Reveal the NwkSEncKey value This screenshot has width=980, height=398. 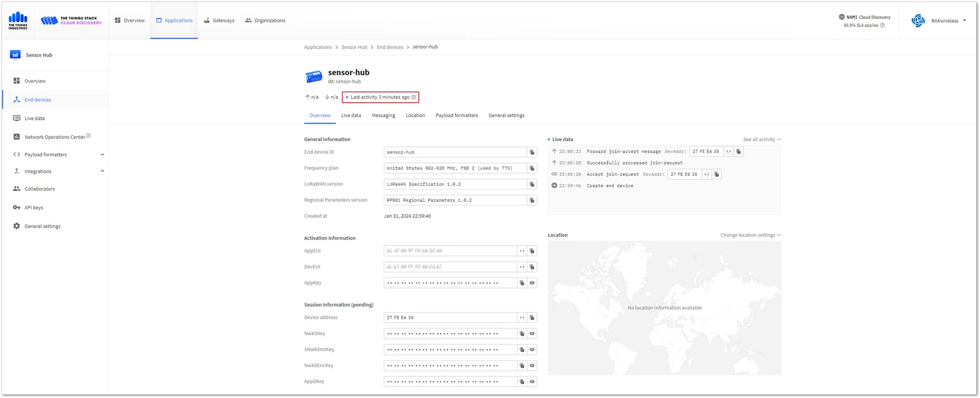click(x=532, y=366)
